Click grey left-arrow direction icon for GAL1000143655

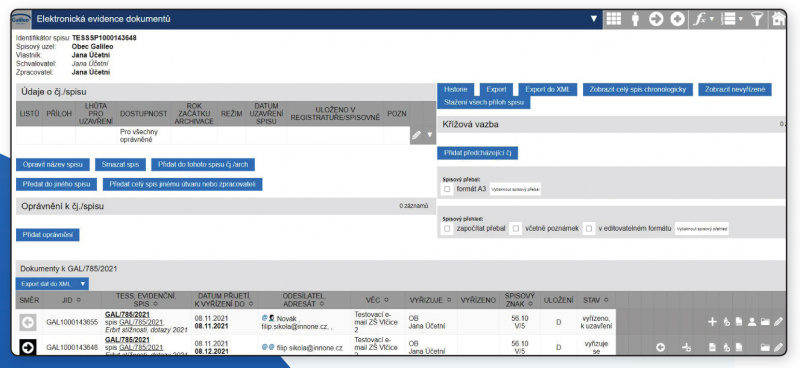coord(29,322)
